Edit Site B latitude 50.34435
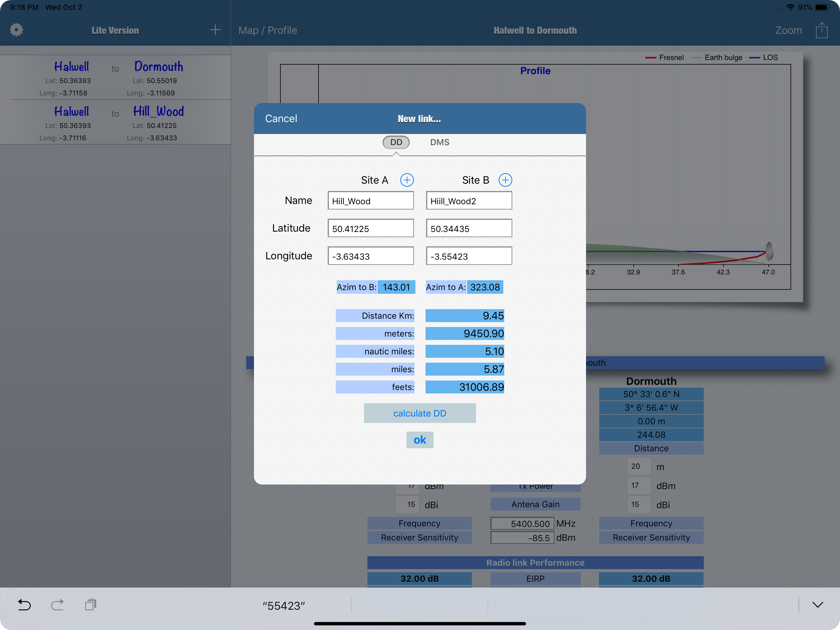Image resolution: width=840 pixels, height=630 pixels. click(x=469, y=228)
